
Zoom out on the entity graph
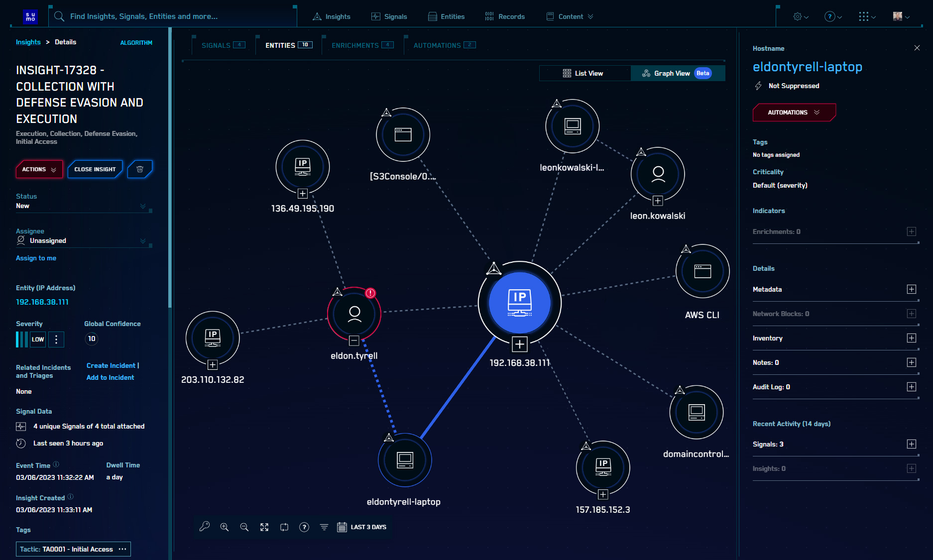(244, 527)
